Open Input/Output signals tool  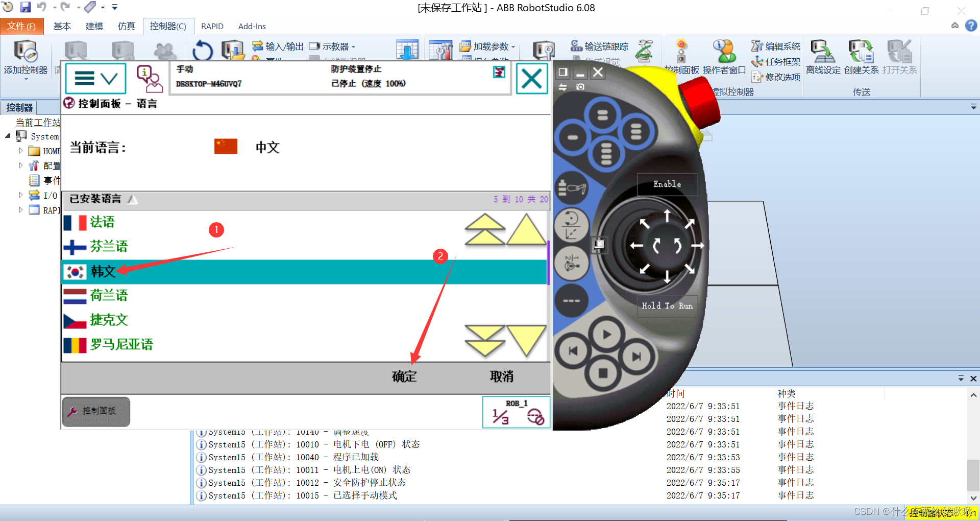pyautogui.click(x=278, y=46)
